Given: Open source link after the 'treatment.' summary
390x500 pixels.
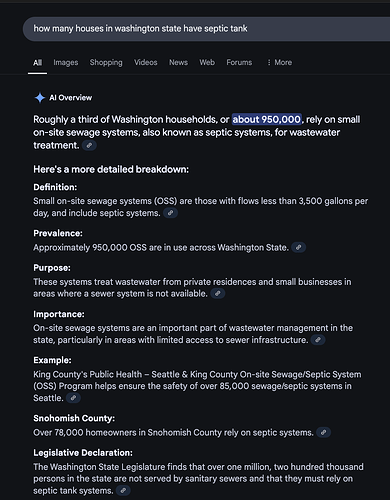Looking at the screenshot, I should 89,145.
